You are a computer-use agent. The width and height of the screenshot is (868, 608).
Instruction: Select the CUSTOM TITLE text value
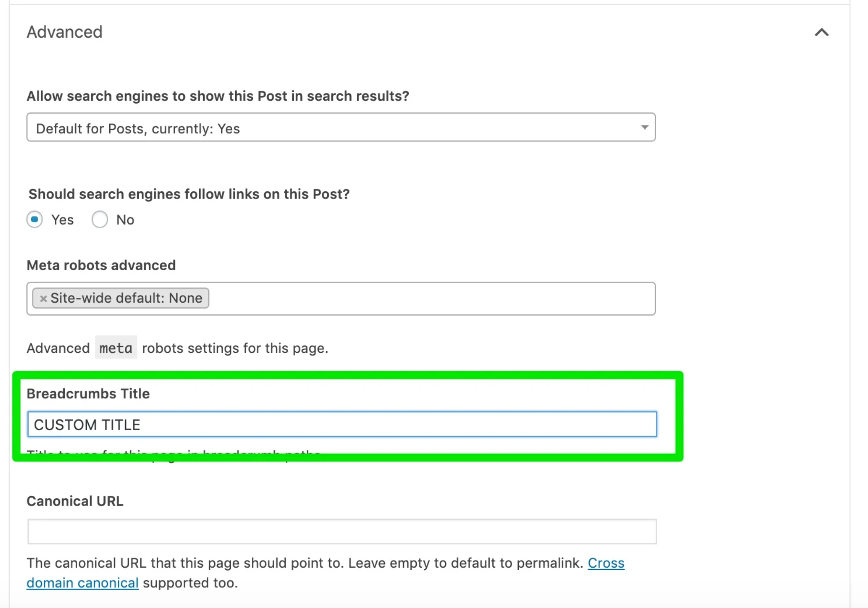pyautogui.click(x=87, y=424)
